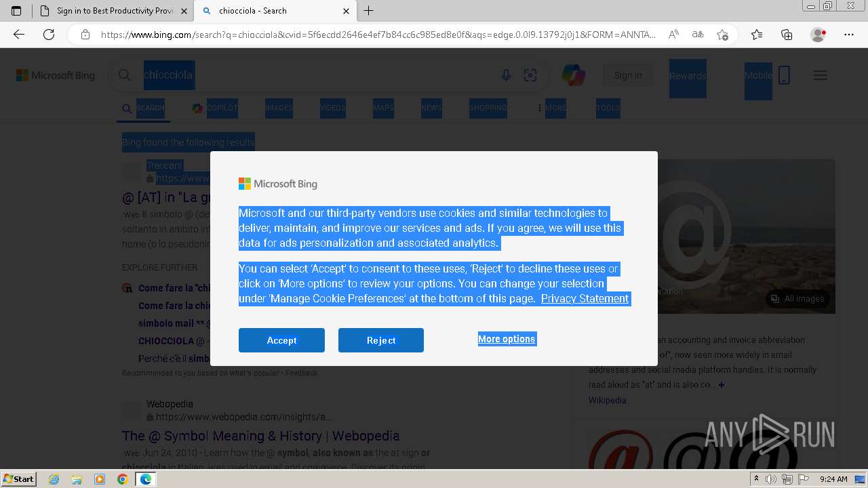View site information lock icon
The width and height of the screenshot is (868, 488).
[x=85, y=35]
